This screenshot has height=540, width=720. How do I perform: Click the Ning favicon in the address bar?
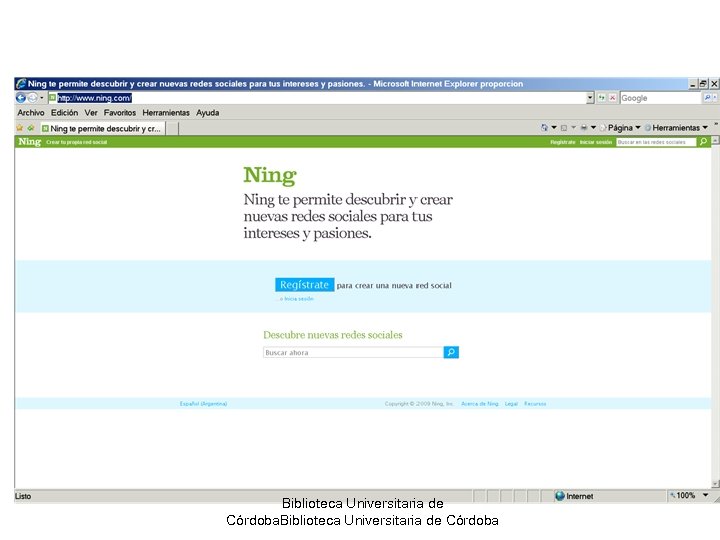(x=52, y=98)
